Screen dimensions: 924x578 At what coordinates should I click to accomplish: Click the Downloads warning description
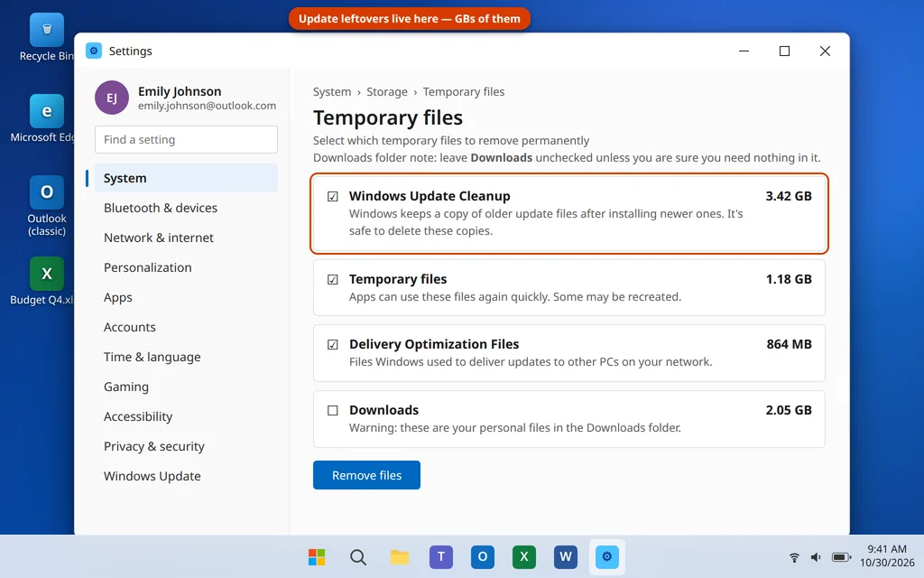tap(515, 427)
